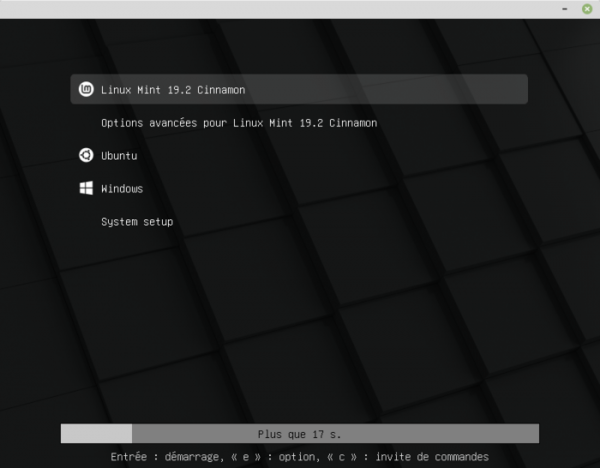Click the Linux Mint logo icon
This screenshot has height=468, width=600.
(86, 89)
